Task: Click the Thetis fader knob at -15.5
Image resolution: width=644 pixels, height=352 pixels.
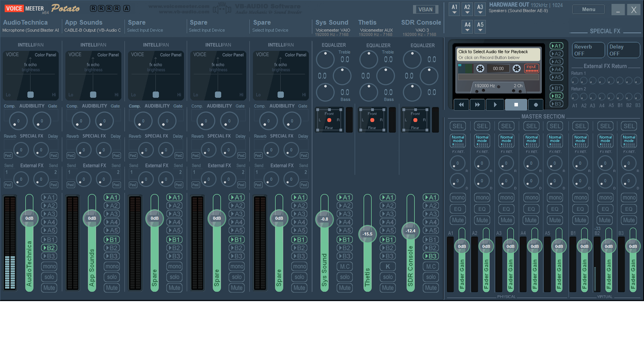Action: [368, 234]
